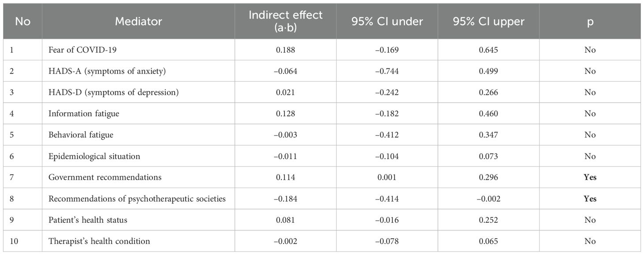Select the indirect effect value 0.188
The height and width of the screenshot is (255, 644).
pyautogui.click(x=285, y=50)
